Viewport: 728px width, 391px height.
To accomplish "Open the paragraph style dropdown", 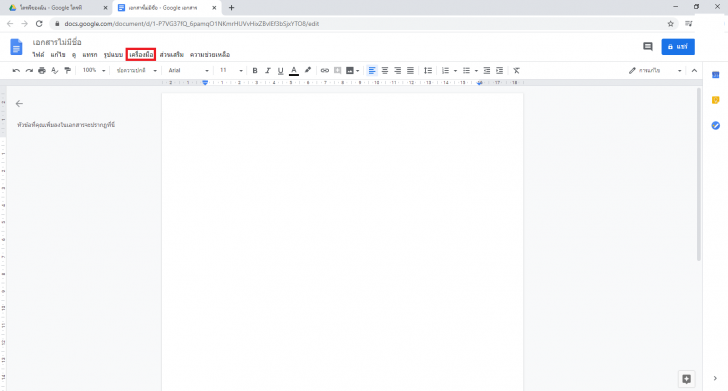I will pyautogui.click(x=136, y=71).
